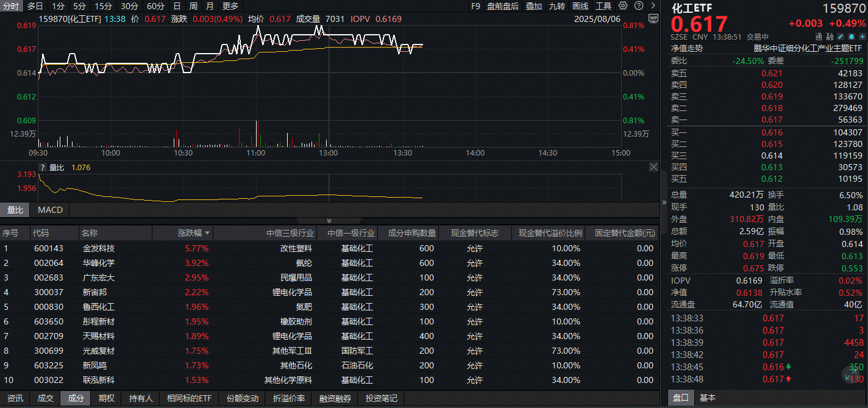Click stock code 300699 in the table

click(x=49, y=351)
